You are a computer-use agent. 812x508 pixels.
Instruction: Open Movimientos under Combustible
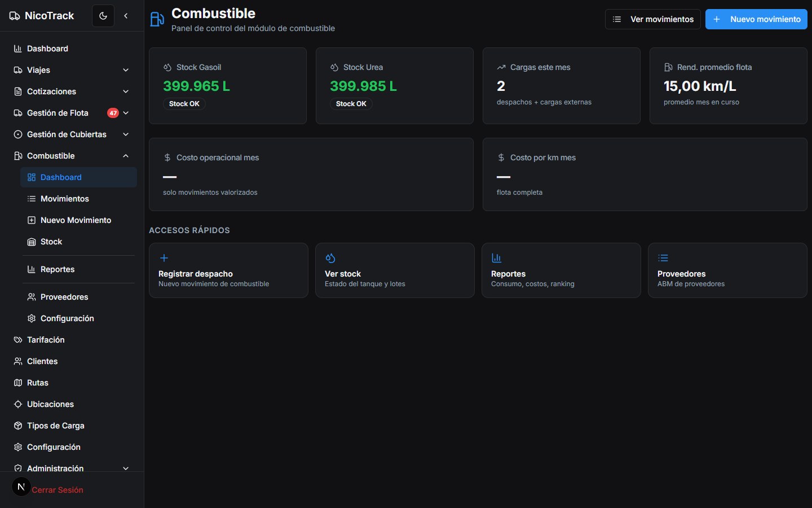[78, 199]
